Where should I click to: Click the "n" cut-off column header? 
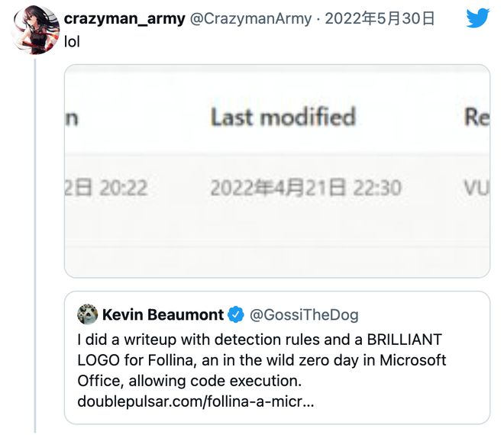point(73,118)
